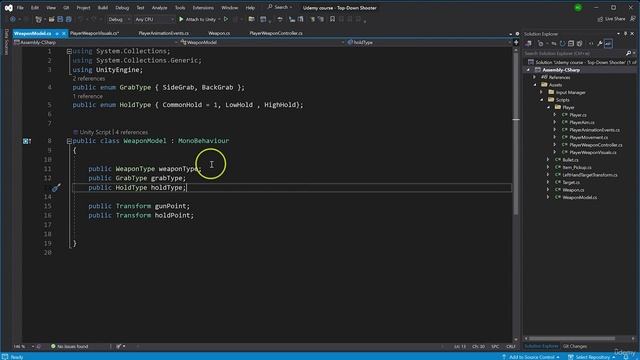Select Bullet.cs in Solution Explorer
This screenshot has height=360, width=640.
pyautogui.click(x=570, y=160)
